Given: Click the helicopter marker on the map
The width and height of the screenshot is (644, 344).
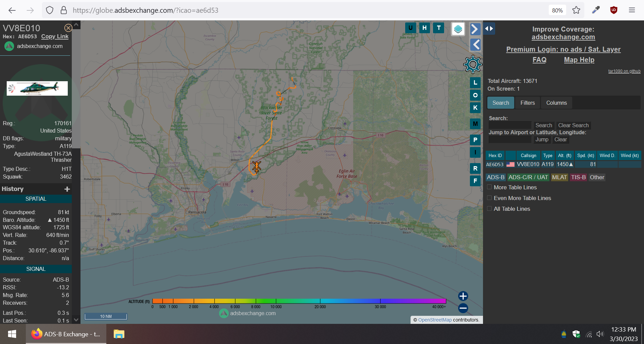Looking at the screenshot, I should (257, 166).
